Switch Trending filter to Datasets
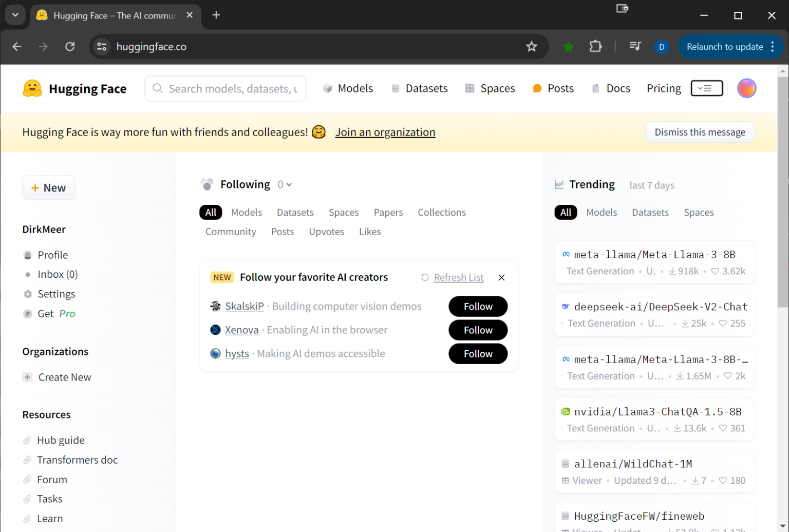The width and height of the screenshot is (789, 532). (x=650, y=212)
